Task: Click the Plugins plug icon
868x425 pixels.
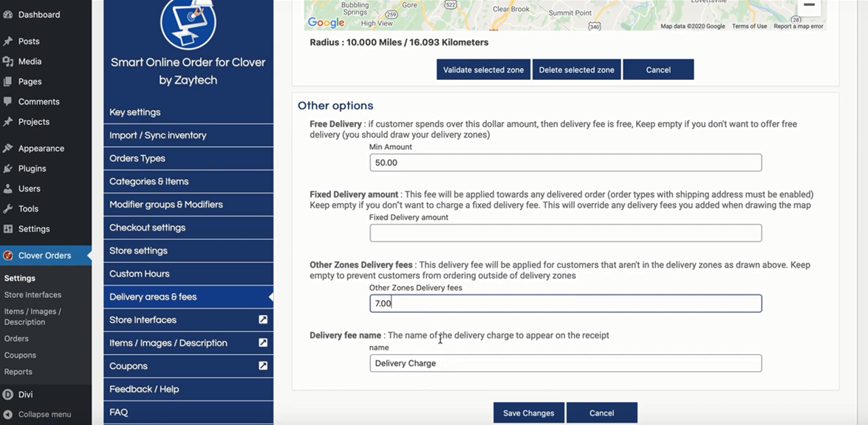Action: pos(7,169)
